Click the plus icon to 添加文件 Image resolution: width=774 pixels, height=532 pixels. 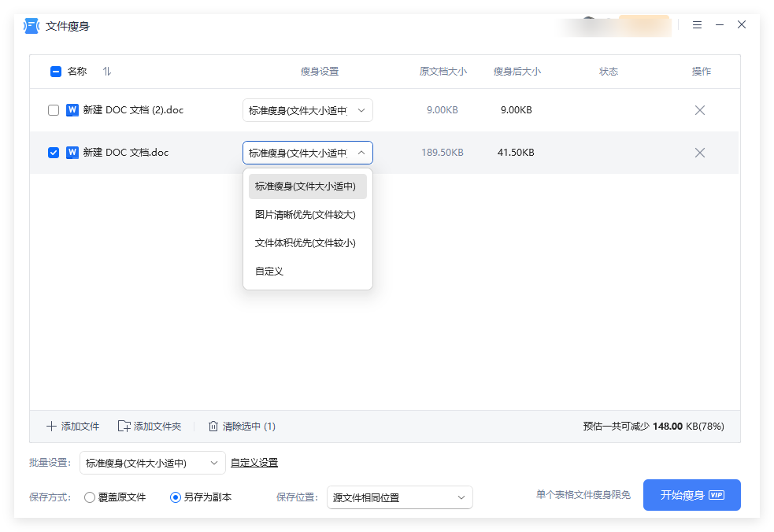coord(50,426)
